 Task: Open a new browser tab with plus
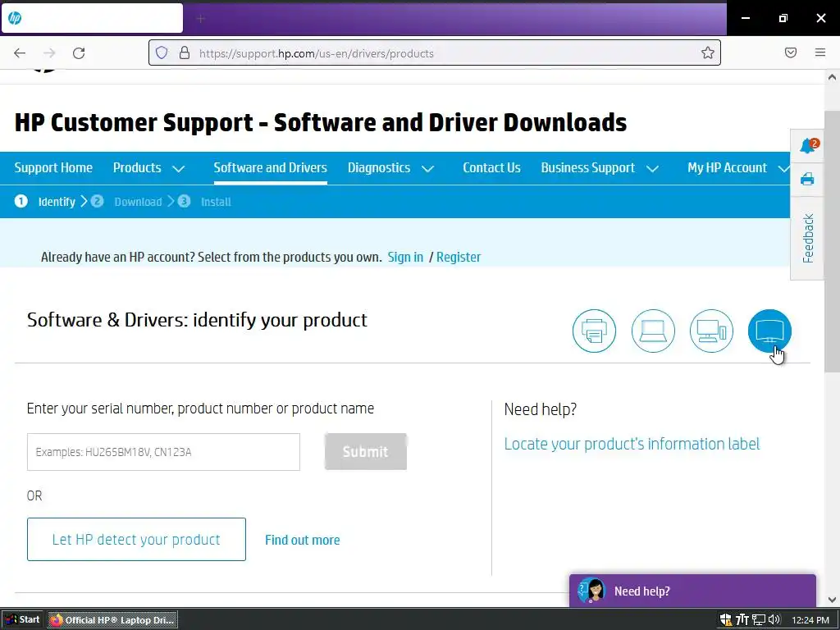pos(201,19)
